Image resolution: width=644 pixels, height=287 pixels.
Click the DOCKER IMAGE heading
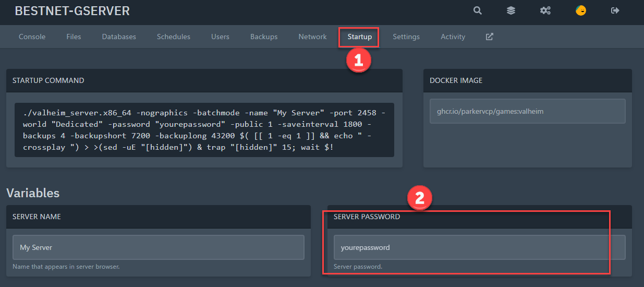click(x=456, y=80)
